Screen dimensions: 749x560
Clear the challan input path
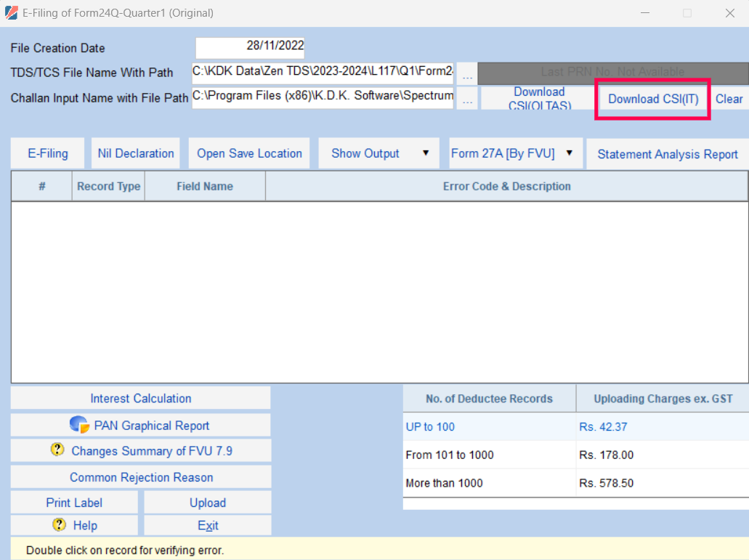coord(729,99)
